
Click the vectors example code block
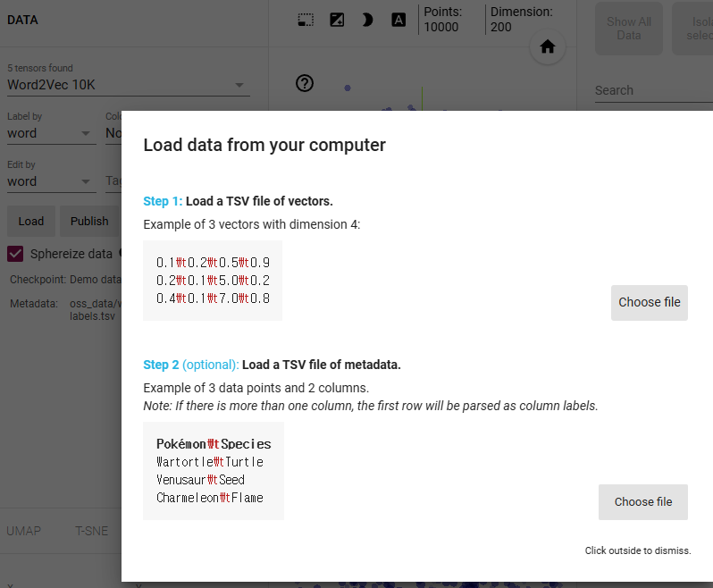(213, 281)
